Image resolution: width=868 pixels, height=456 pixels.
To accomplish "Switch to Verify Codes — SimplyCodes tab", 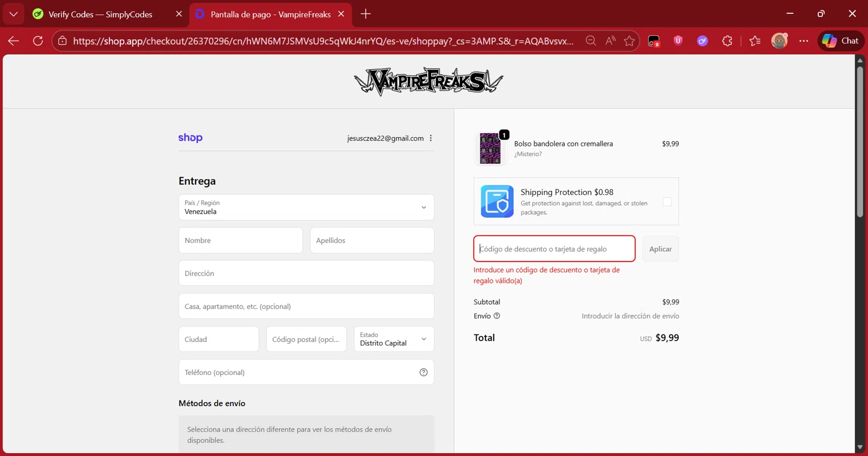I will pyautogui.click(x=100, y=14).
